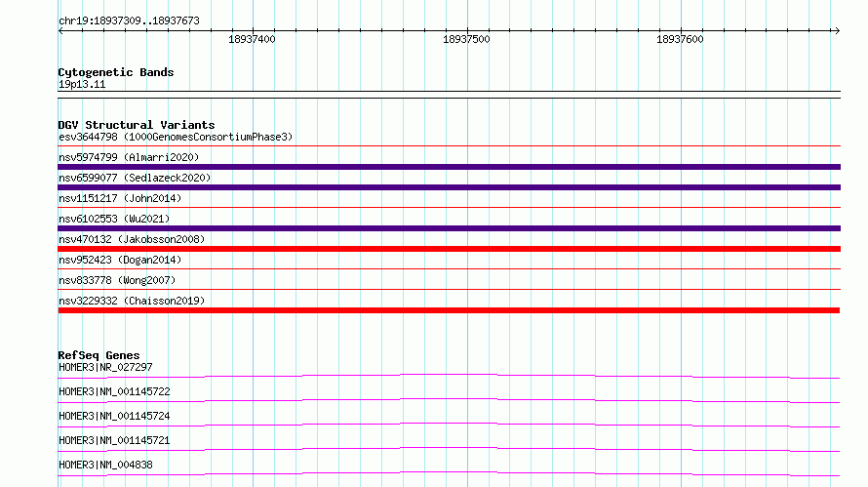Image resolution: width=868 pixels, height=487 pixels.
Task: Open variant nsv6599077 (Sedlazeck2020) label
Action: pyautogui.click(x=135, y=178)
